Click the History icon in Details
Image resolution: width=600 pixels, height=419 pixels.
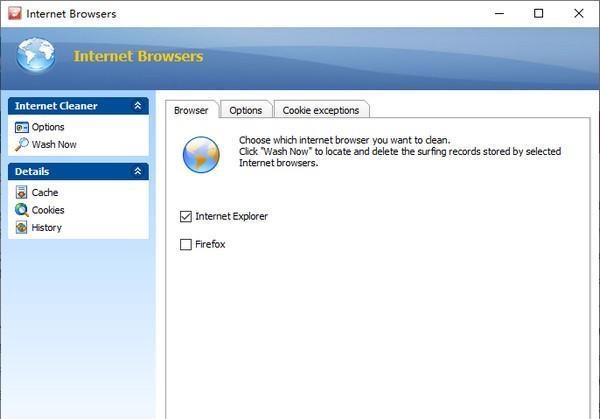coord(21,227)
